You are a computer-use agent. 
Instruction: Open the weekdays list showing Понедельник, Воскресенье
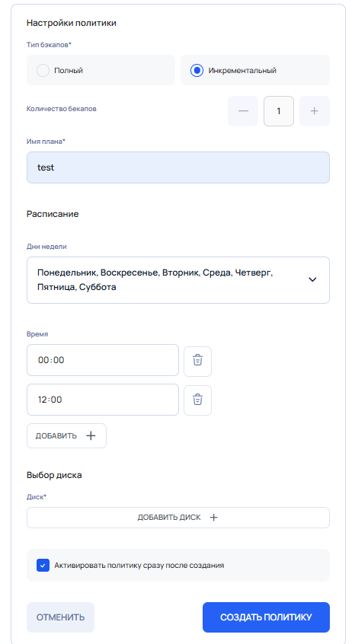coord(178,280)
